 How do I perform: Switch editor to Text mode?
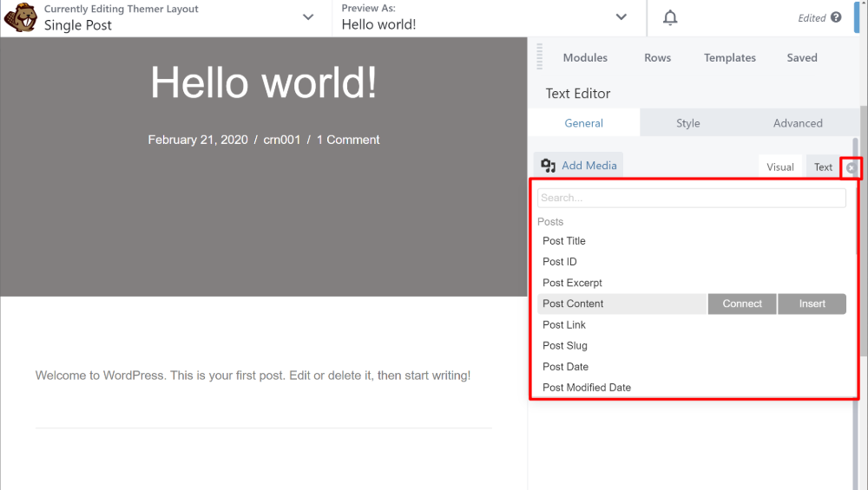pos(823,167)
